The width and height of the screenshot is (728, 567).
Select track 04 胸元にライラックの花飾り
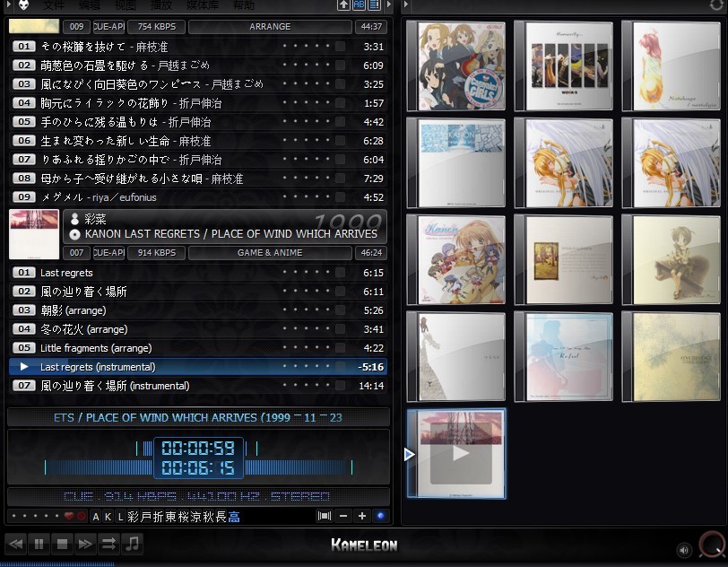pyautogui.click(x=198, y=102)
